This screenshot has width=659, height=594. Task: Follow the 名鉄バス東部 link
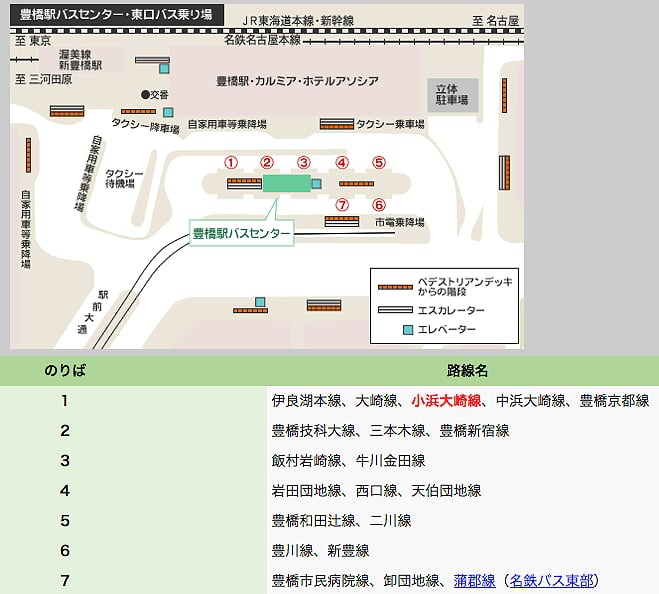[x=551, y=581]
